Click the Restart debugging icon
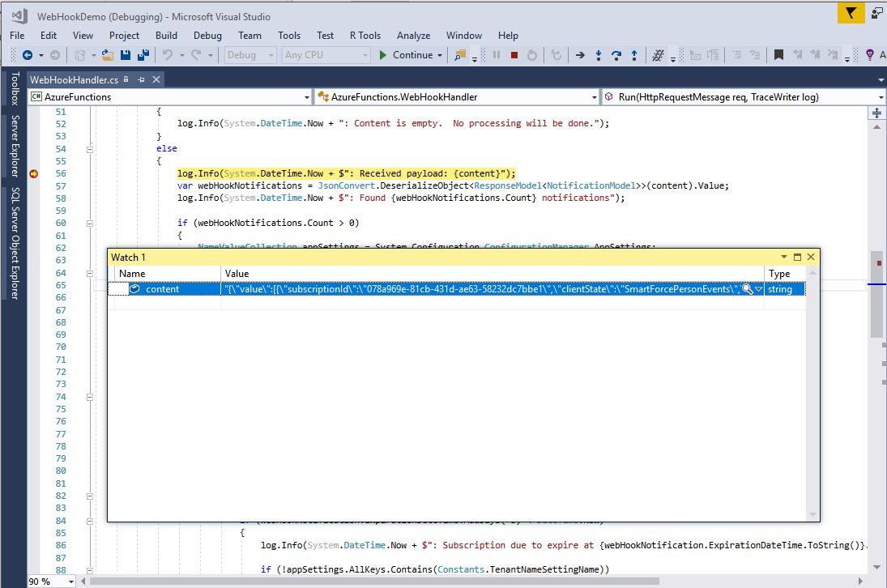This screenshot has width=887, height=588. (x=531, y=55)
